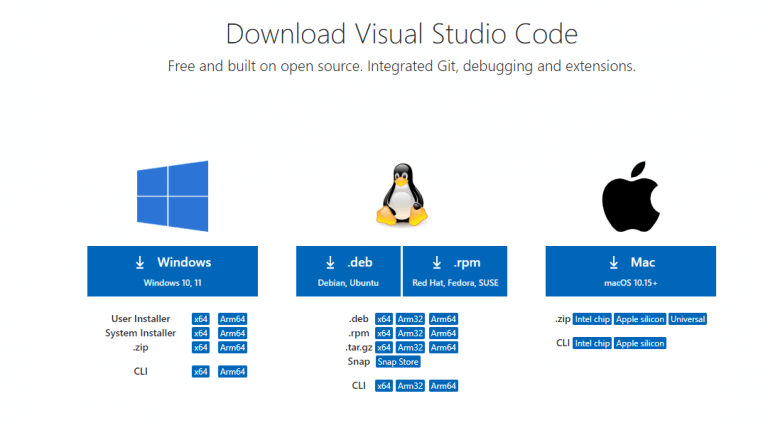Click the download arrow on Mac button

[x=614, y=262]
